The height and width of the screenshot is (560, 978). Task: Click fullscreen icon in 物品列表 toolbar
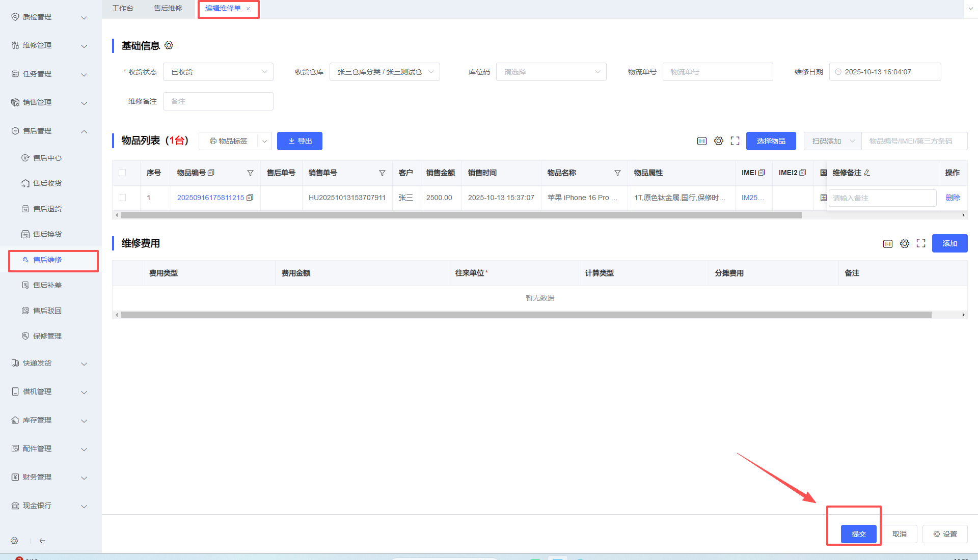click(x=735, y=141)
